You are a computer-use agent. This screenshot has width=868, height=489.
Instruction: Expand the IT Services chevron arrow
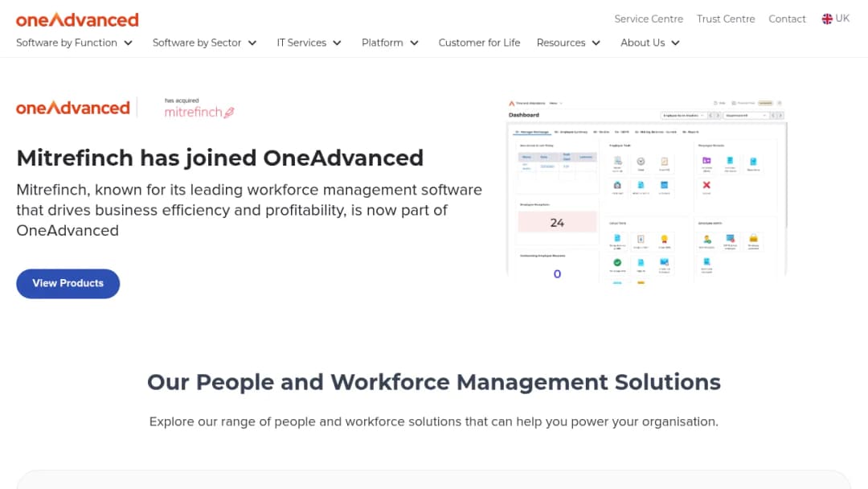pos(337,43)
